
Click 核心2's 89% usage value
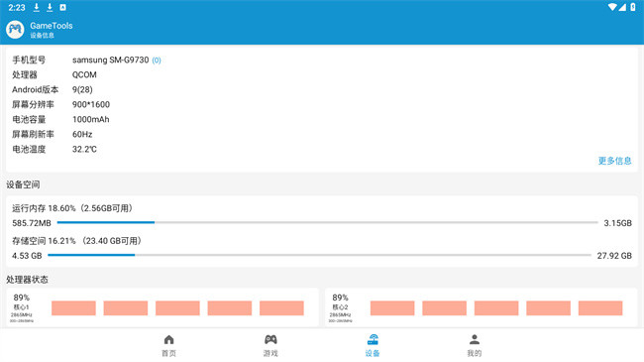[x=340, y=298]
